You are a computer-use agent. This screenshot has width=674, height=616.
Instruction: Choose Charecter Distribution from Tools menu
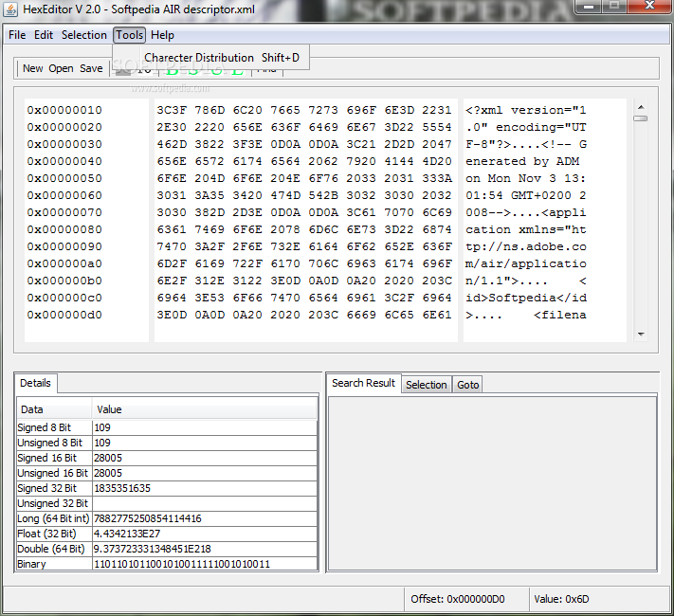click(211, 58)
